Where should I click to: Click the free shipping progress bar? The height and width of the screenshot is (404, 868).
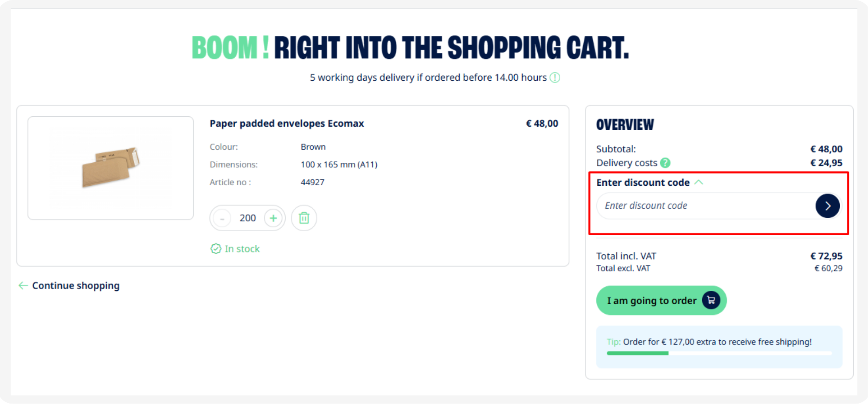click(719, 353)
